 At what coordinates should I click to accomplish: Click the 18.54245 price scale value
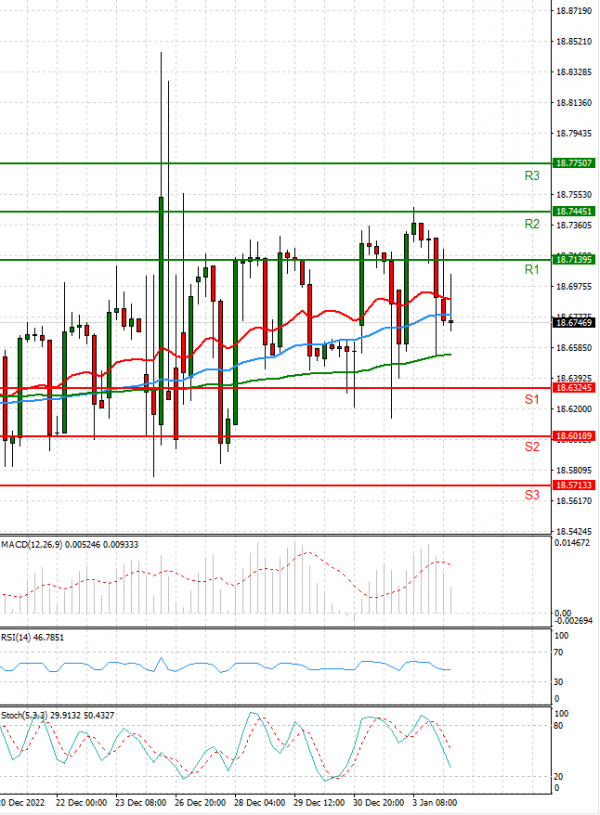[x=574, y=532]
